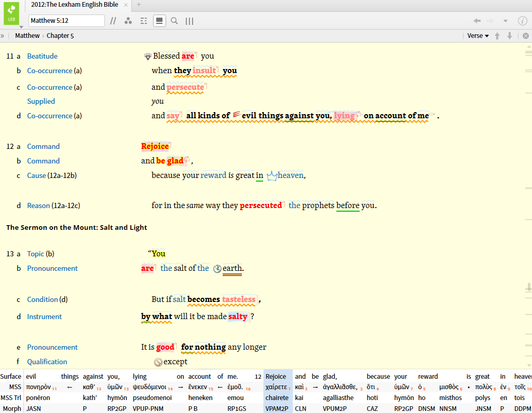Image resolution: width=532 pixels, height=413 pixels.
Task: Click the crown icon before heaven
Action: (272, 176)
